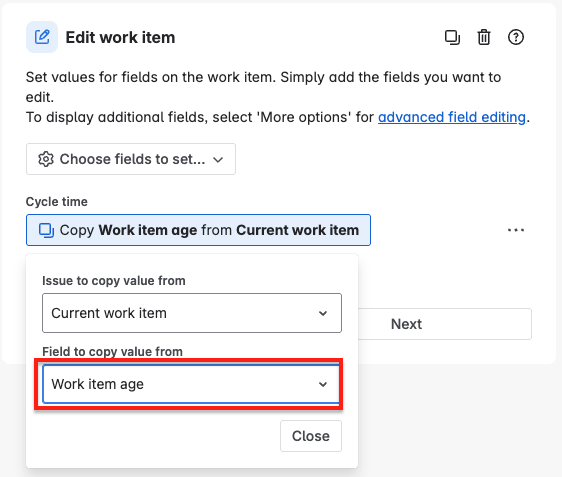Click chevron on Work item age selector
Viewport: 562px width, 477px height.
click(323, 385)
